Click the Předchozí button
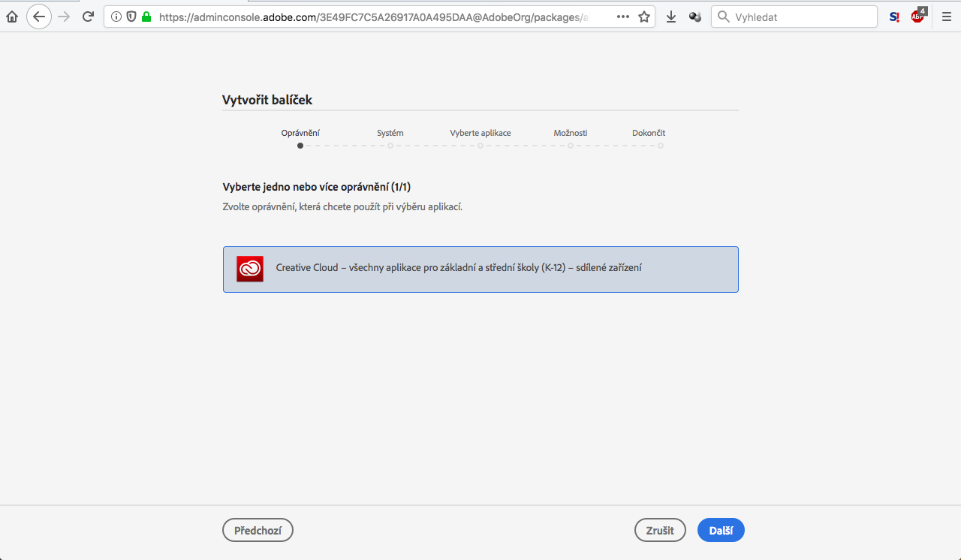961x560 pixels. tap(258, 530)
